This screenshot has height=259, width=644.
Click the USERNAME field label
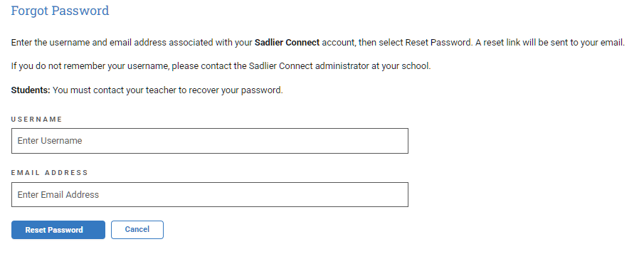click(36, 119)
